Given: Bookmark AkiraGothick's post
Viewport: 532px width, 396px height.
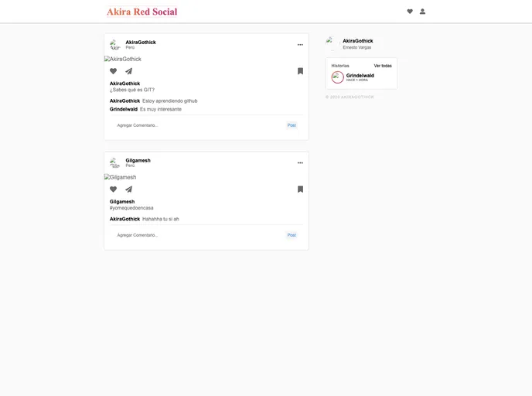Looking at the screenshot, I should click(300, 71).
